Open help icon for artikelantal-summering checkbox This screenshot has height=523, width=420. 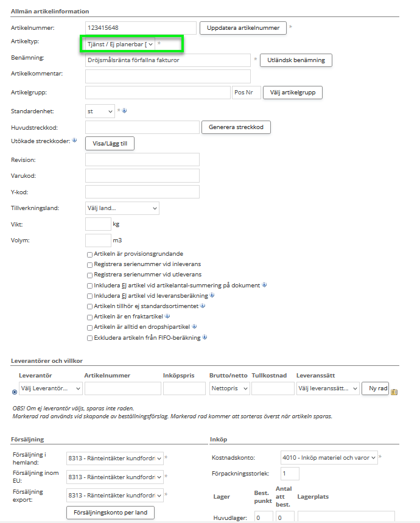265,285
